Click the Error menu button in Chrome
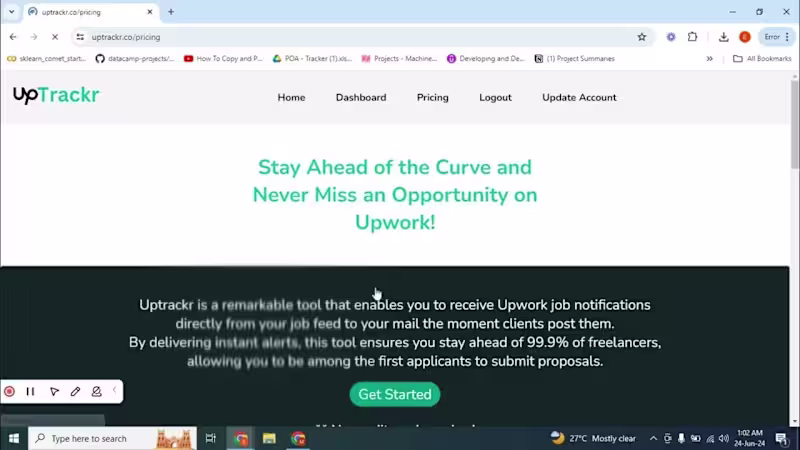Image resolution: width=800 pixels, height=450 pixels. click(x=777, y=37)
